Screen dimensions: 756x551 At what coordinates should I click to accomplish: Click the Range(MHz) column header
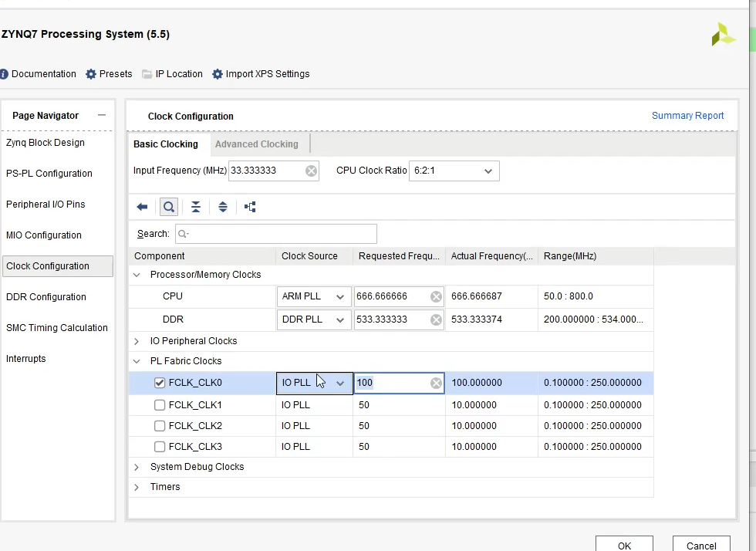coord(596,256)
